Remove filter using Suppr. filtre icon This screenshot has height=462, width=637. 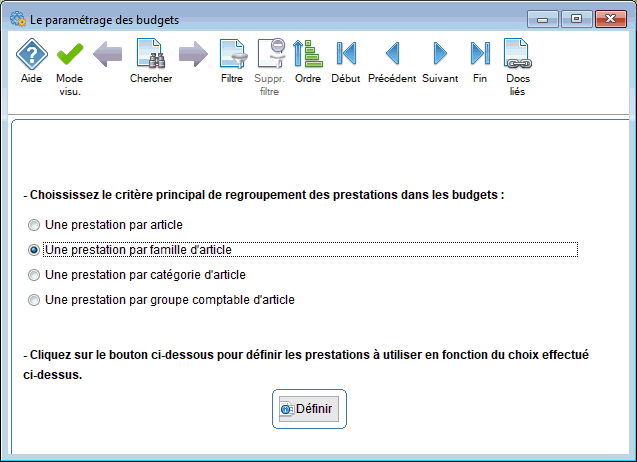click(x=271, y=53)
